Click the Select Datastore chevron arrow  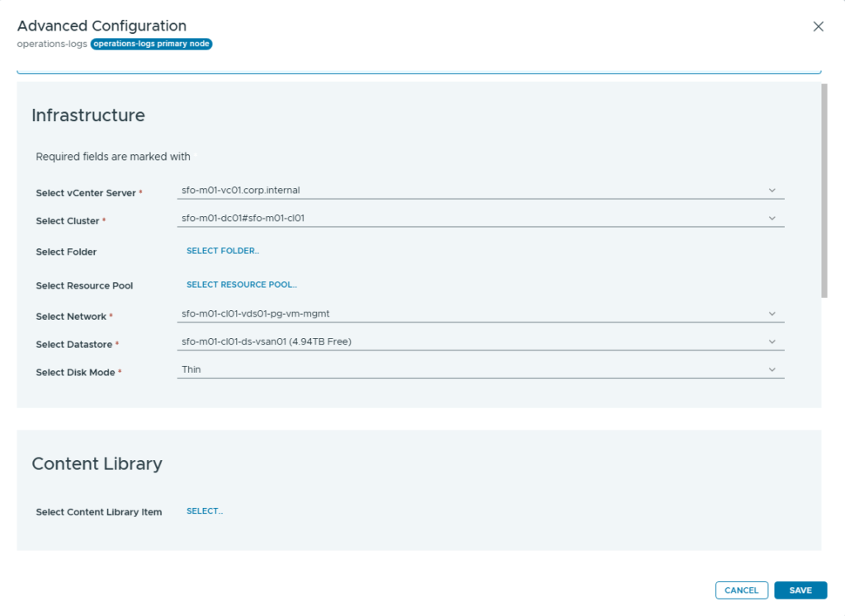(772, 342)
